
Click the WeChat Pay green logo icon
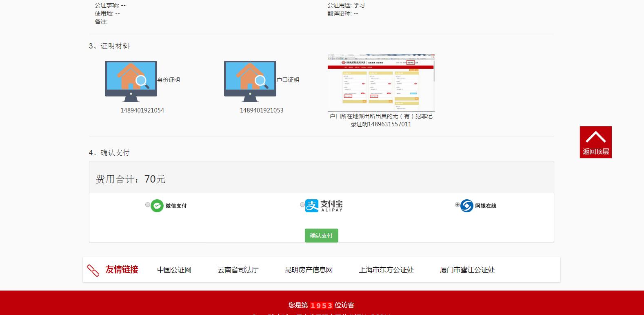coord(157,206)
